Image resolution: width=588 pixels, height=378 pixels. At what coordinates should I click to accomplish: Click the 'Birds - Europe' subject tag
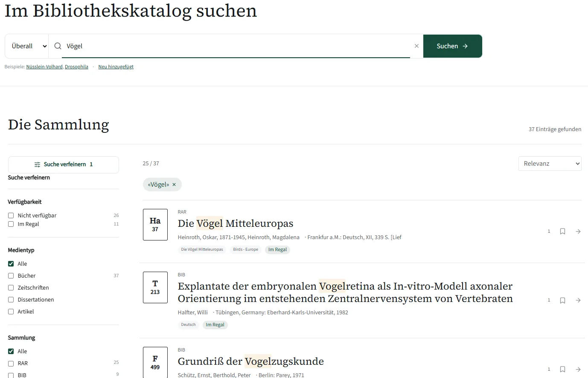[246, 249]
